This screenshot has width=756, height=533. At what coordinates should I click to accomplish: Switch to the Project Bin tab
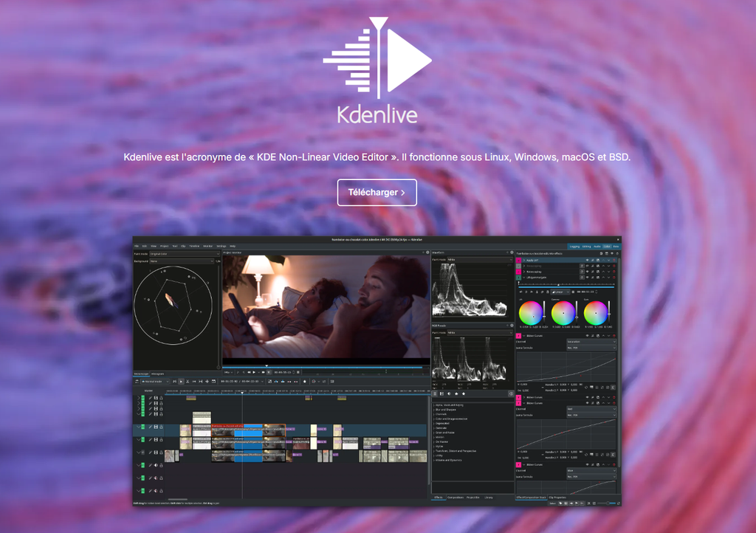coord(473,498)
